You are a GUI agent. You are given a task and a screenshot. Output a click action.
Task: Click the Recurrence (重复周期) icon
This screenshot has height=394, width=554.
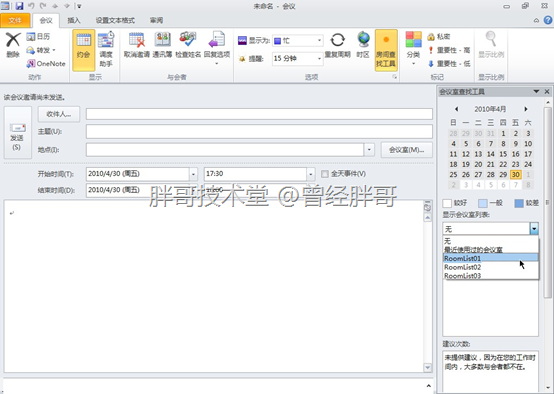coord(337,40)
